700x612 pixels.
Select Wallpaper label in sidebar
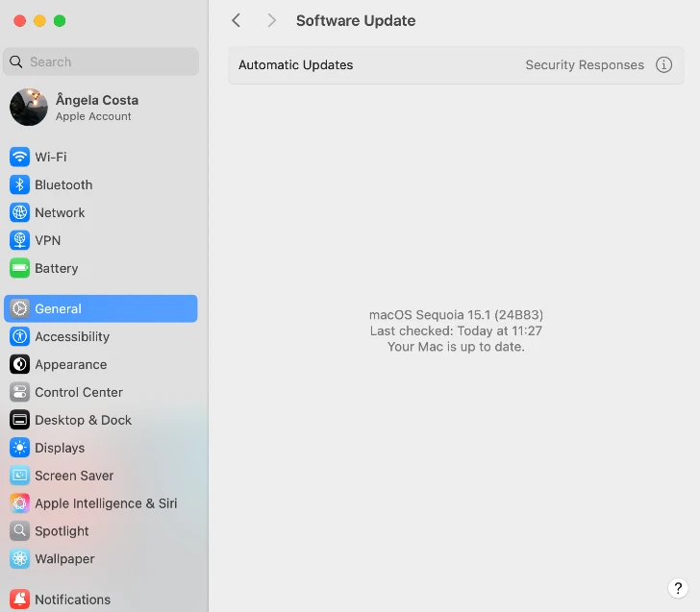click(x=64, y=558)
